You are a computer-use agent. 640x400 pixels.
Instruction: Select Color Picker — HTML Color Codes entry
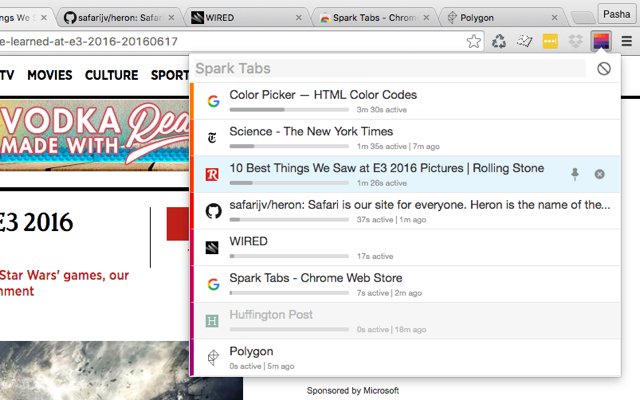tap(407, 101)
